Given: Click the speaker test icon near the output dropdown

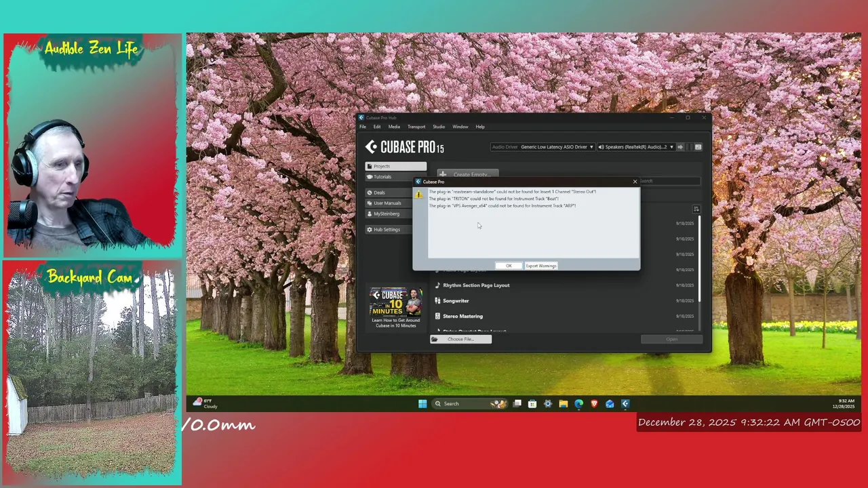Looking at the screenshot, I should click(680, 147).
